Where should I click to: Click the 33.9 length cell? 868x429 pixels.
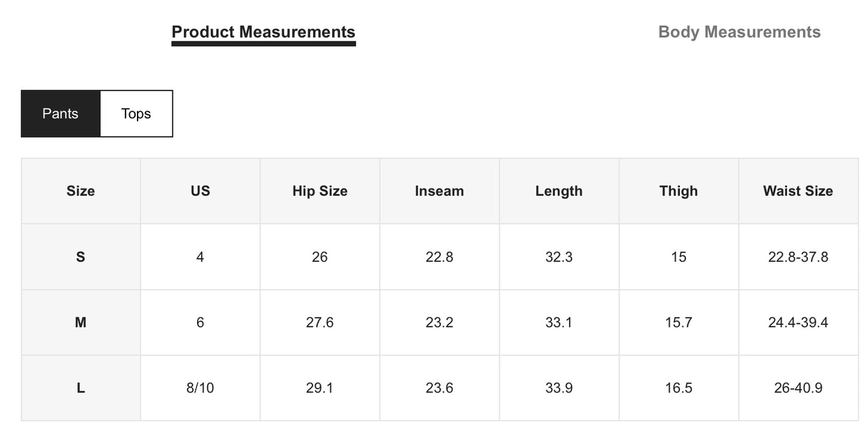point(559,388)
